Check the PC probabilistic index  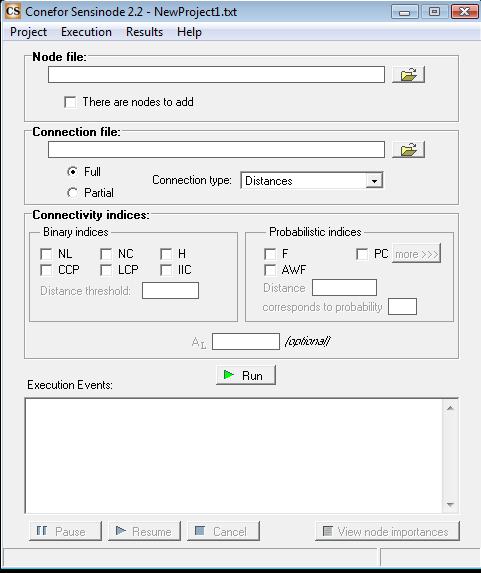(x=362, y=254)
